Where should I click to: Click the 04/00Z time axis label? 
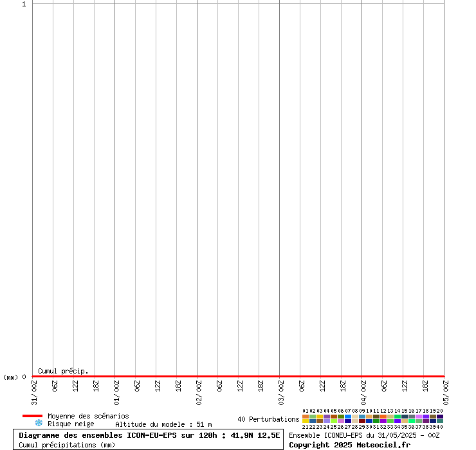(x=363, y=393)
